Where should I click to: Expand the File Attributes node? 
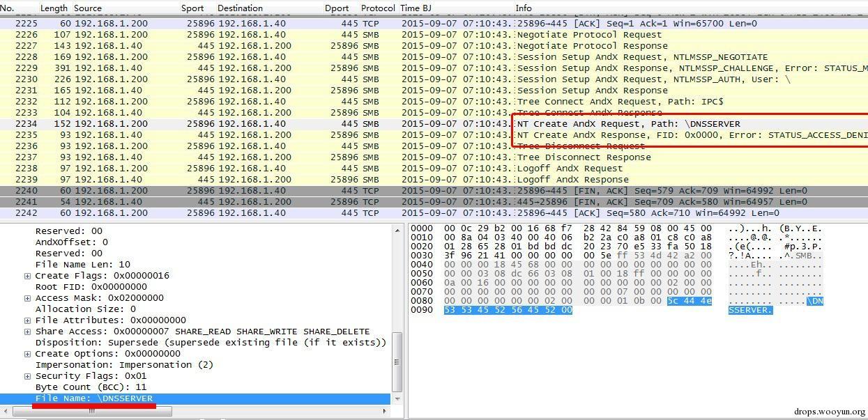pyautogui.click(x=27, y=320)
